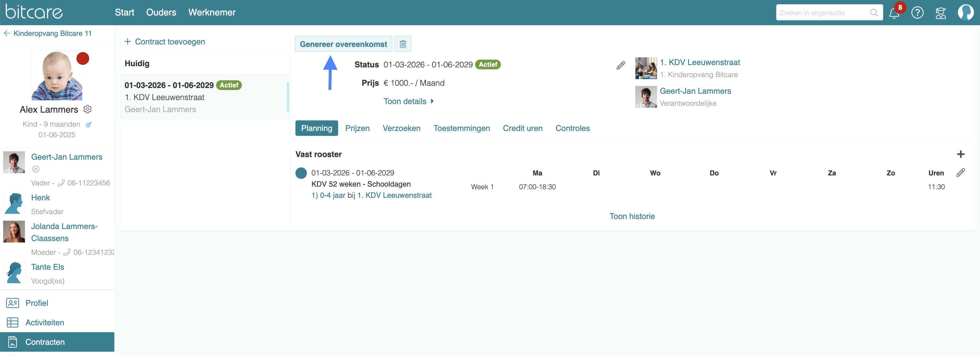The height and width of the screenshot is (356, 980).
Task: Switch to the Prijzen tab
Action: tap(357, 128)
